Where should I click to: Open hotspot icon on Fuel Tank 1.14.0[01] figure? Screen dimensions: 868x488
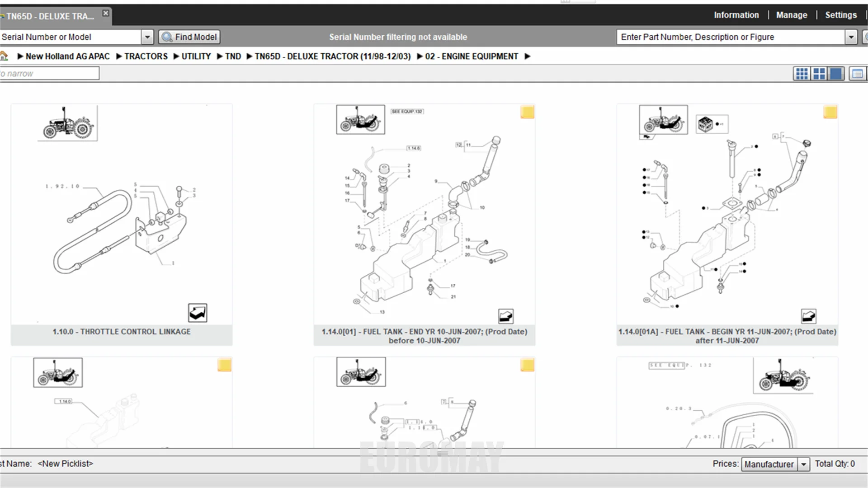505,316
